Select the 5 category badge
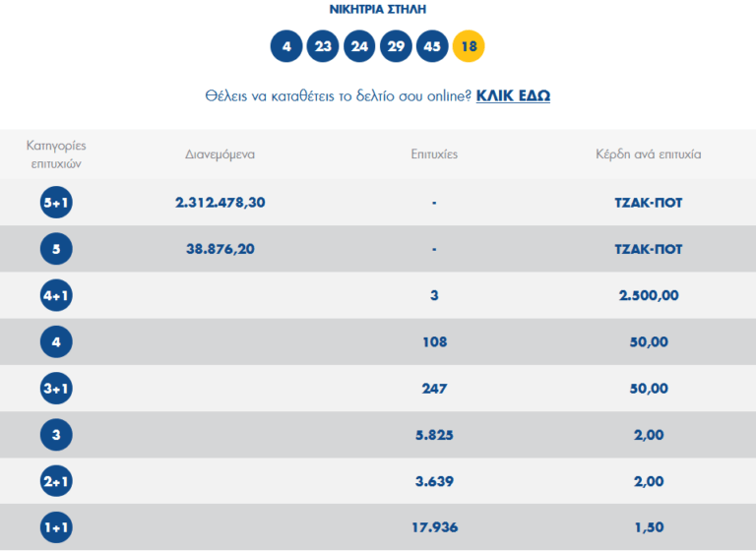The image size is (756, 551). [56, 249]
